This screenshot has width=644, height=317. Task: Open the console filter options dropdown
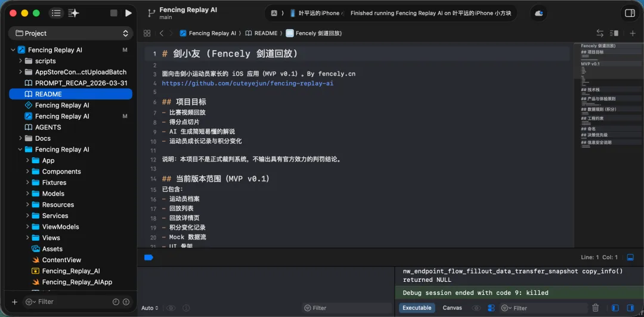pos(506,308)
